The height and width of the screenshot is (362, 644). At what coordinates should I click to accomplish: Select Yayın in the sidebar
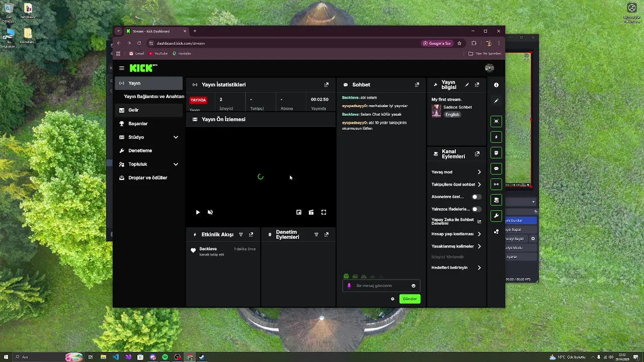pos(148,83)
